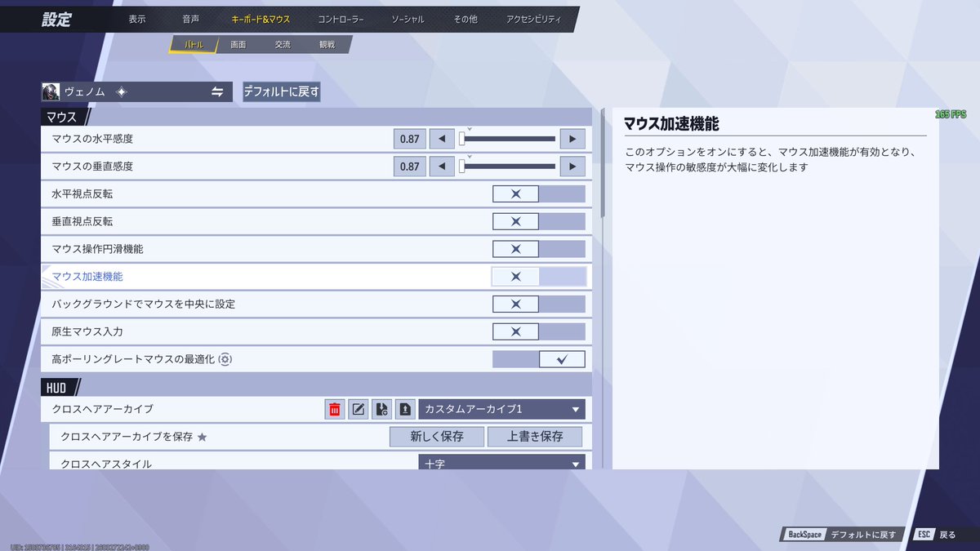
Task: Click the 0.87 value field for 水平感度
Action: 410,140
